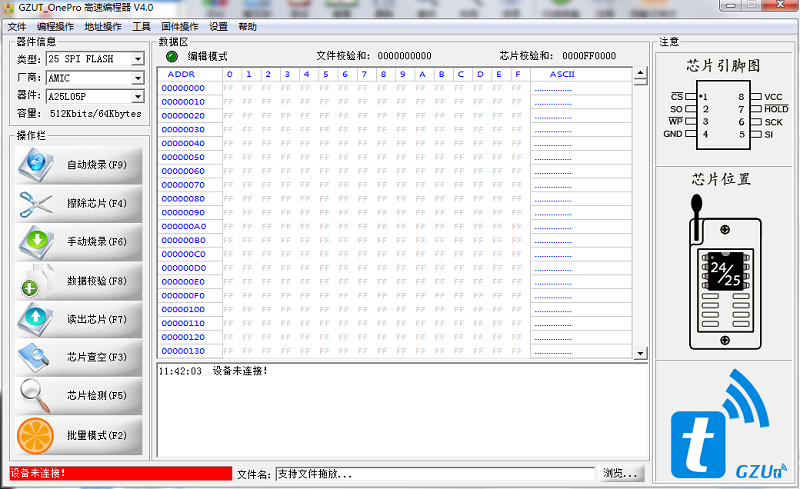800x489 pixels.
Task: Click the chip checksum value 0000FF0000
Action: [x=589, y=56]
